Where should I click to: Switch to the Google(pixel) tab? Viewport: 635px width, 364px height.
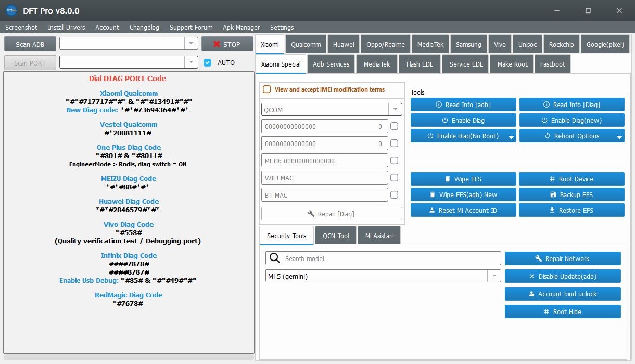tap(605, 44)
